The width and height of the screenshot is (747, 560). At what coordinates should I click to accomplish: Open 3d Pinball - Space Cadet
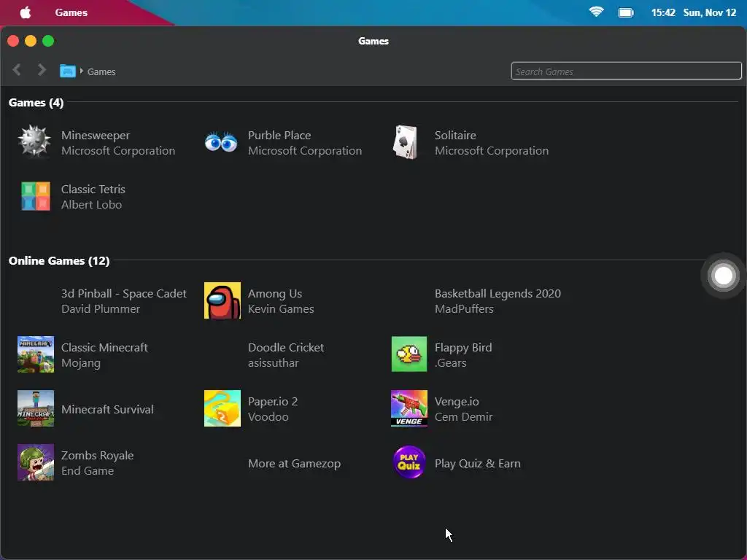[x=124, y=293]
